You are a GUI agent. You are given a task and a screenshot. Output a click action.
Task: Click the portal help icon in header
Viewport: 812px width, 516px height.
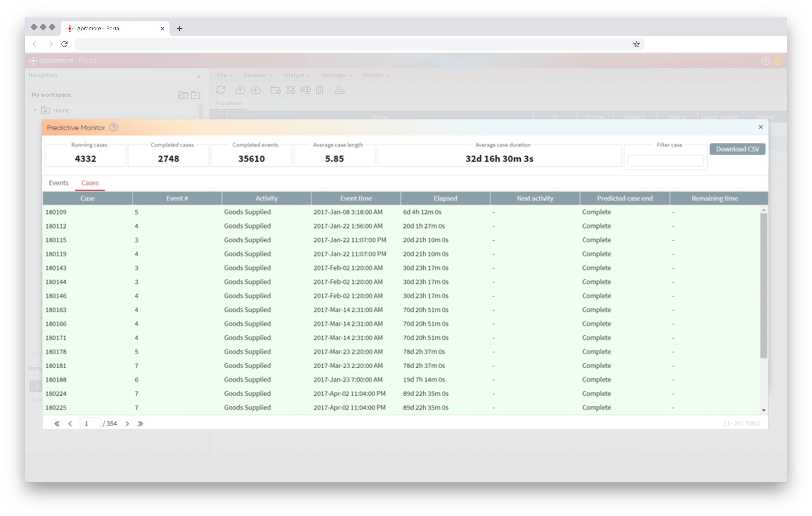765,61
